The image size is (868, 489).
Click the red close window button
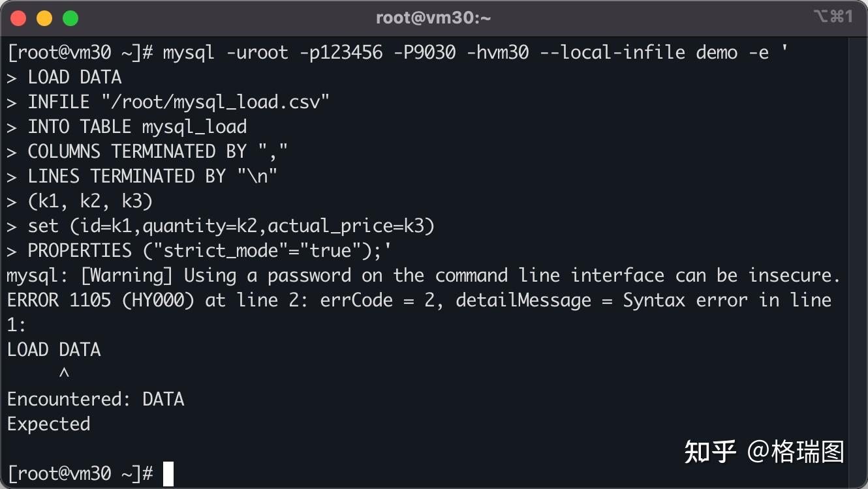click(x=18, y=18)
